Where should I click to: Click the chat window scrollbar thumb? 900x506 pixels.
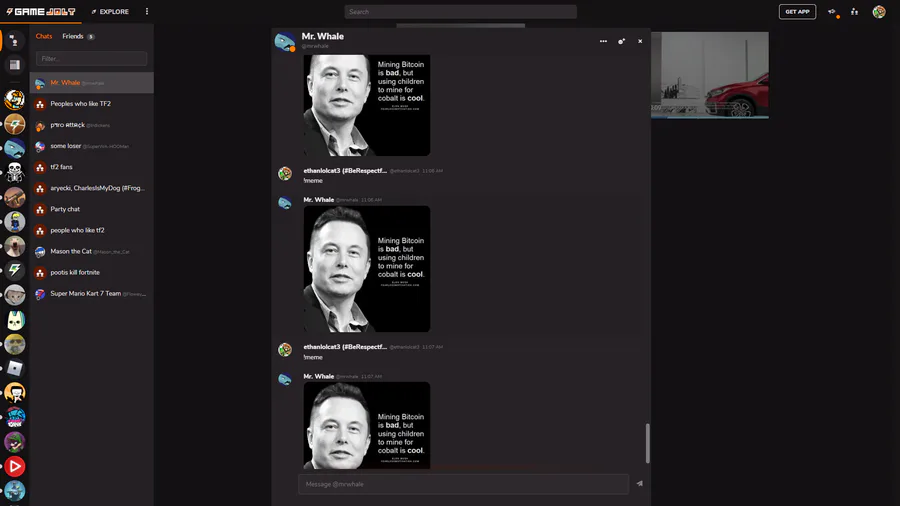(x=647, y=443)
